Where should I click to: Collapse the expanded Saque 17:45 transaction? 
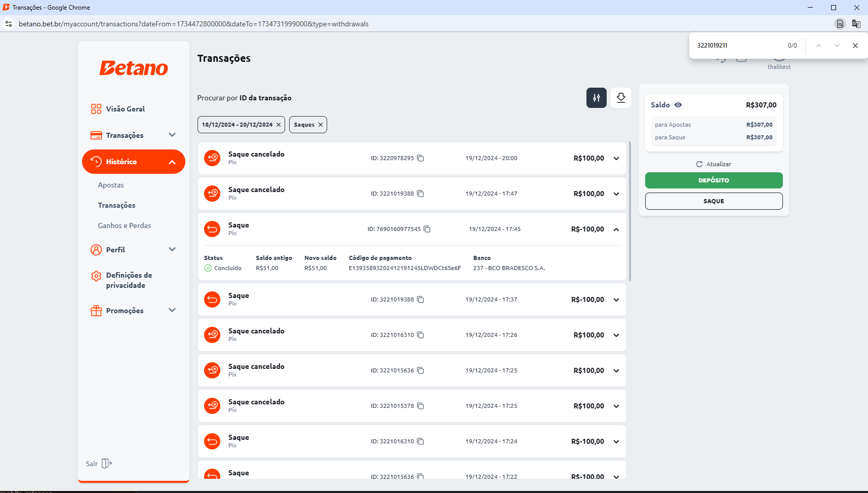616,230
